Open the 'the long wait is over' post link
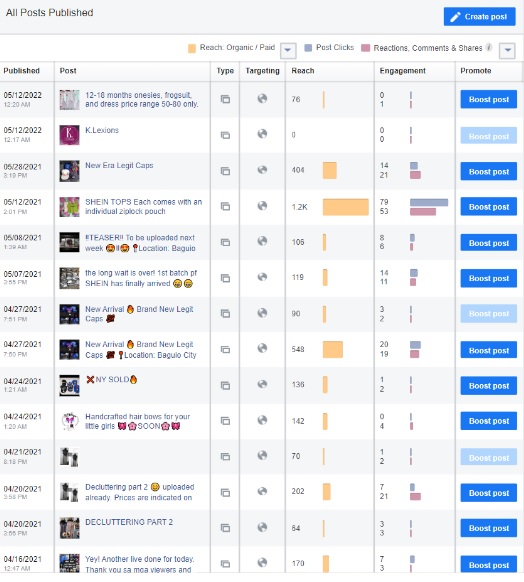 pos(141,278)
